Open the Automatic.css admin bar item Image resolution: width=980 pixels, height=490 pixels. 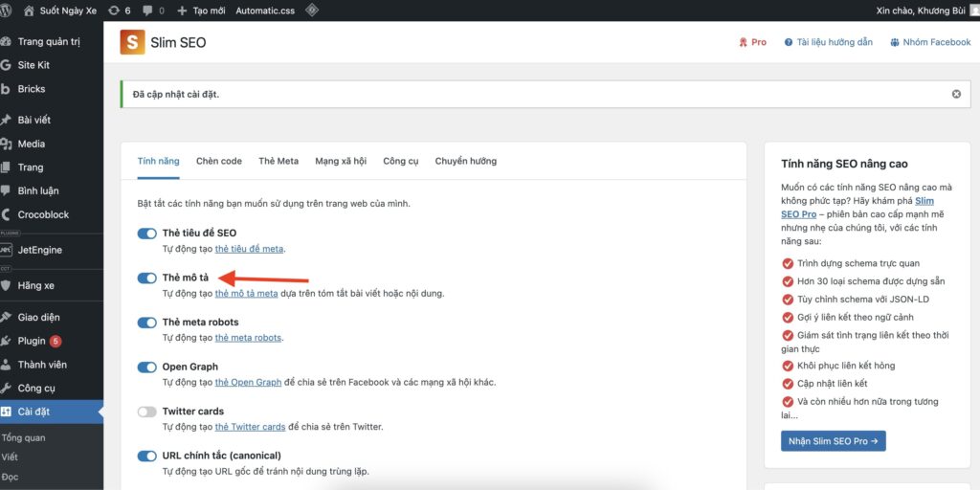click(x=265, y=11)
